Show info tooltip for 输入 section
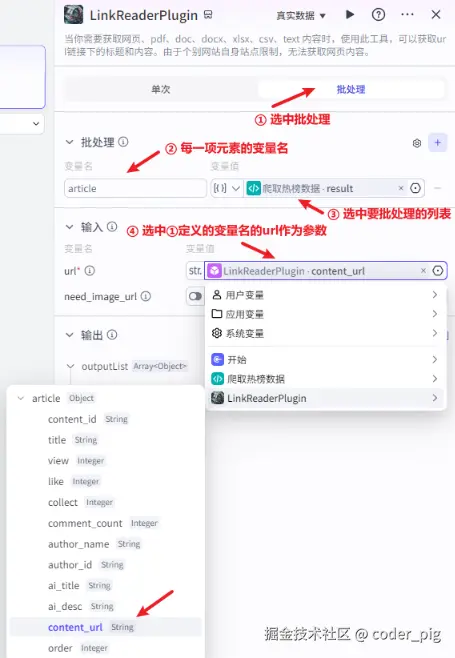The image size is (455, 658). [x=112, y=227]
